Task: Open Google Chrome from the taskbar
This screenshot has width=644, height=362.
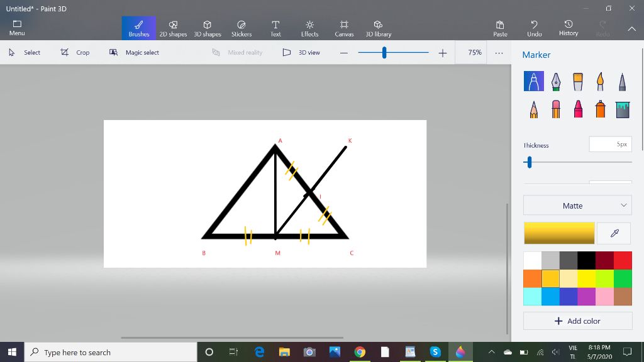Action: (360, 352)
